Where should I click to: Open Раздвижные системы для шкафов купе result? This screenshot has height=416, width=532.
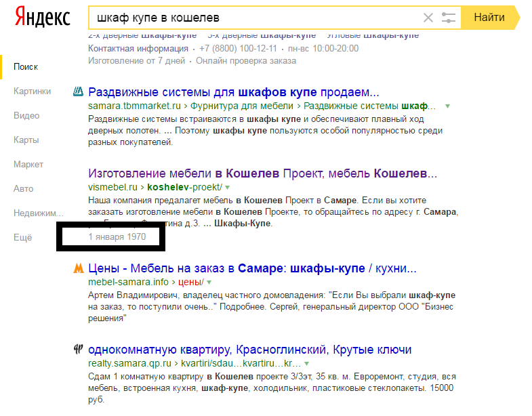click(233, 92)
